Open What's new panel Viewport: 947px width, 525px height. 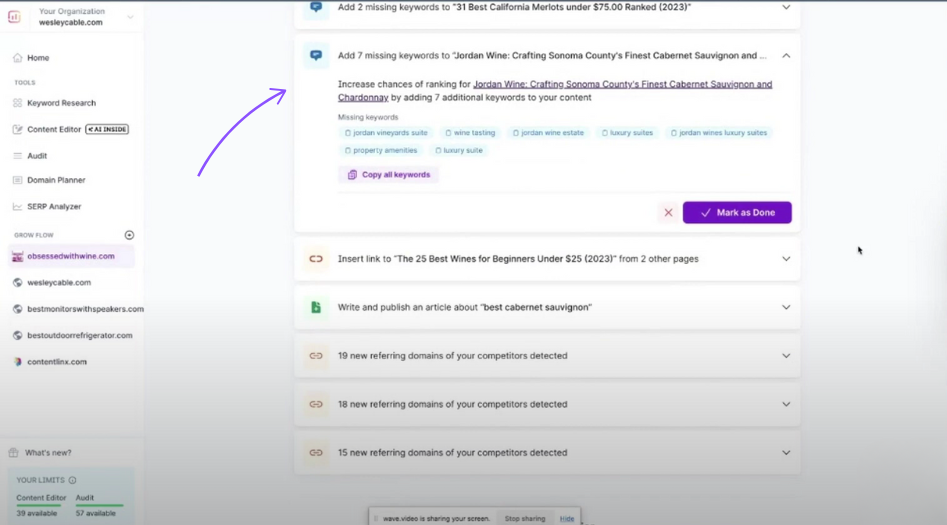pos(48,453)
